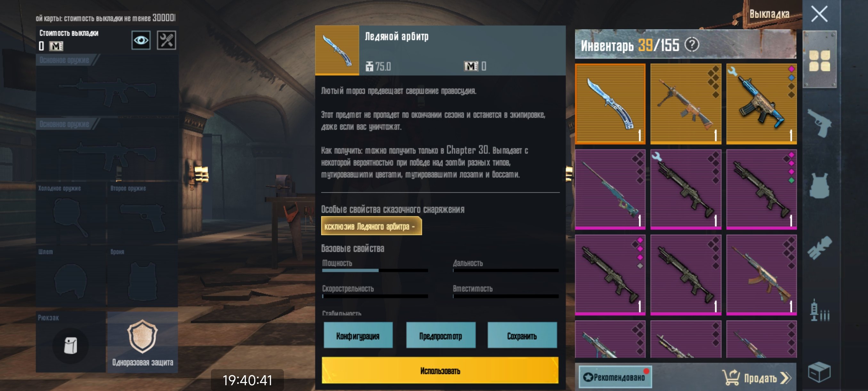Click the Использовать yellow button
The height and width of the screenshot is (391, 868).
coord(440,371)
